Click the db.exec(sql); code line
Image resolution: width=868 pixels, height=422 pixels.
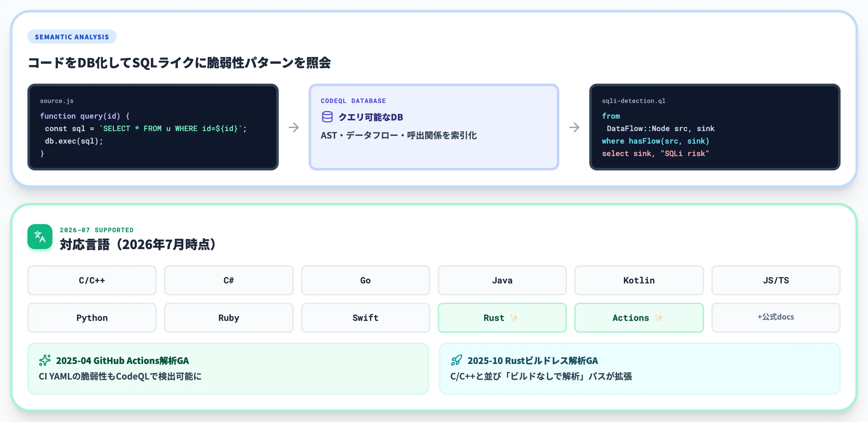pyautogui.click(x=74, y=141)
